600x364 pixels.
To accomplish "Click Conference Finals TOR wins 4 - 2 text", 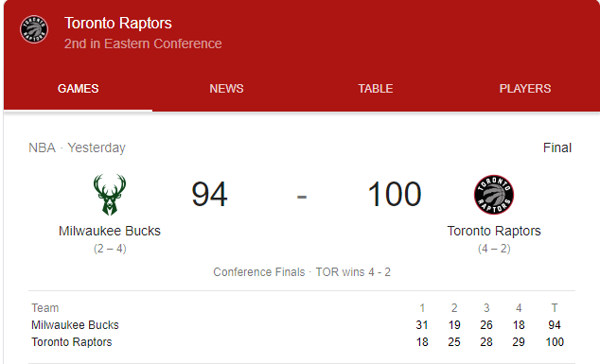I will click(x=302, y=272).
